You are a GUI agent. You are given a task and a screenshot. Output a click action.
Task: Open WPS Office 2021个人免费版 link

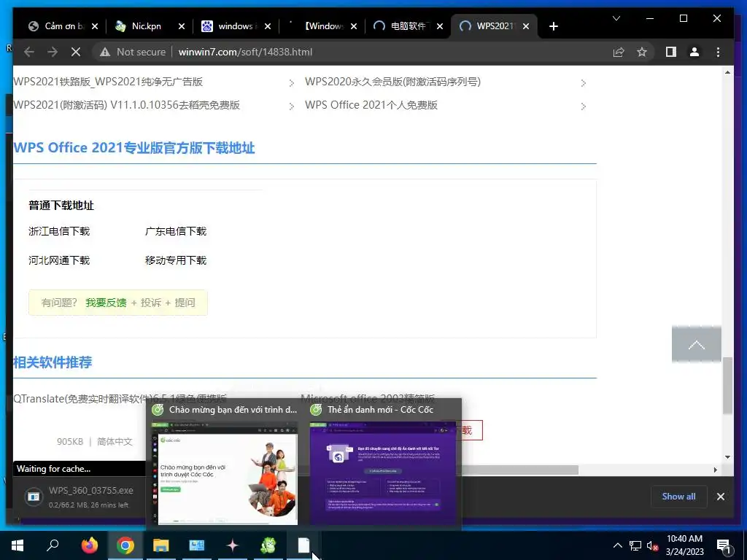click(371, 105)
